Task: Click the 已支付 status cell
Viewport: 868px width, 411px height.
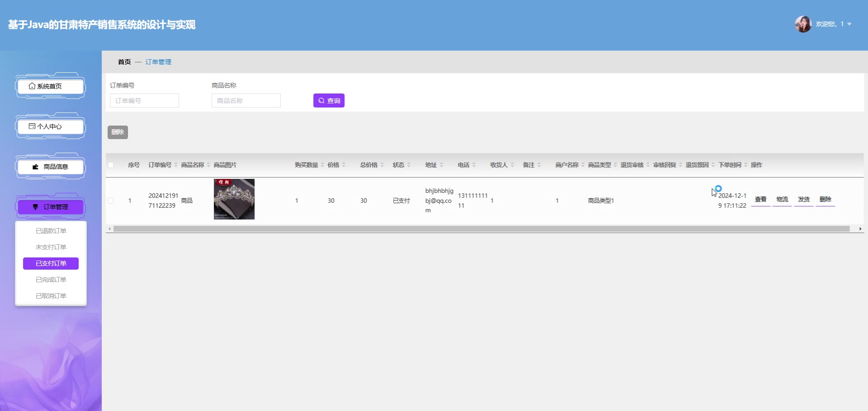Action: (x=401, y=201)
